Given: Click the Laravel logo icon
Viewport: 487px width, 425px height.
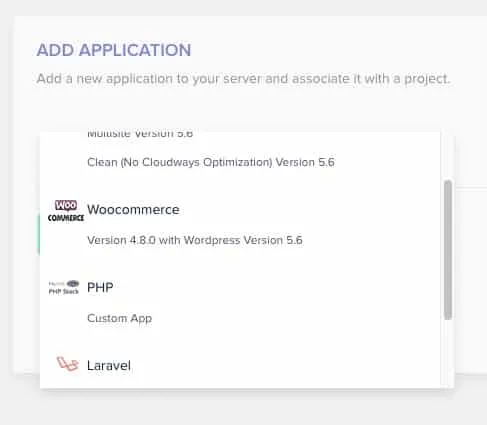Looking at the screenshot, I should [68, 364].
